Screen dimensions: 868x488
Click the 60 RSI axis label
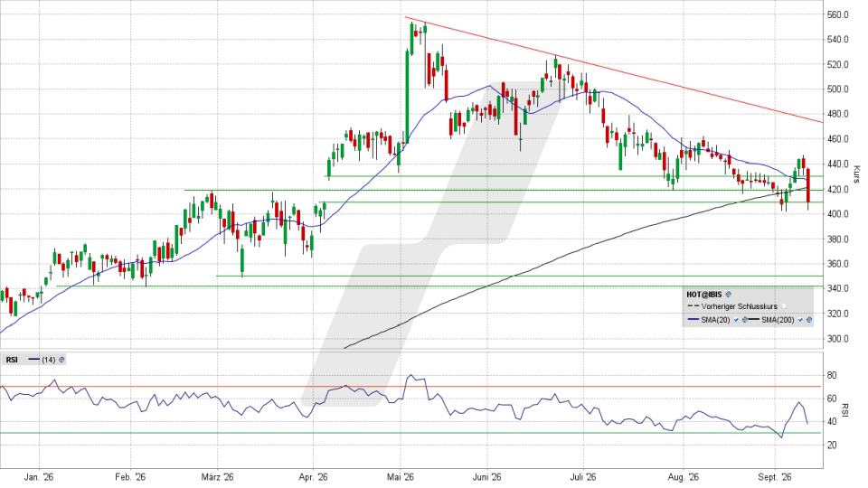click(832, 399)
